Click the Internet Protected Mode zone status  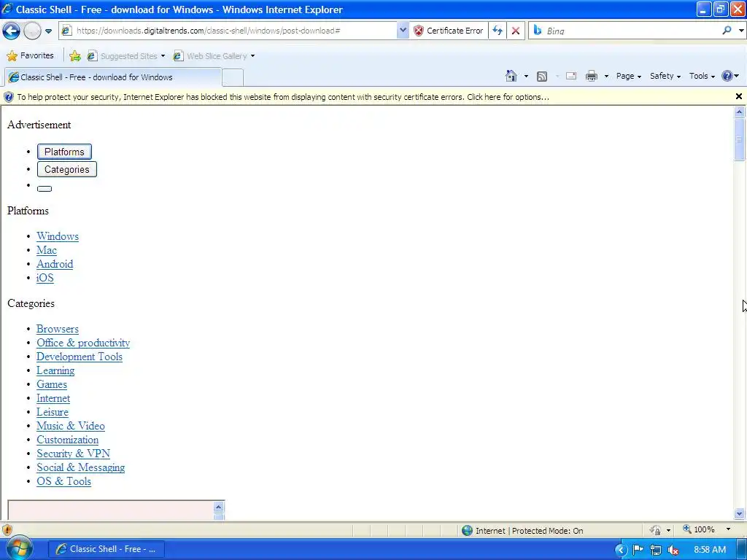click(x=522, y=531)
